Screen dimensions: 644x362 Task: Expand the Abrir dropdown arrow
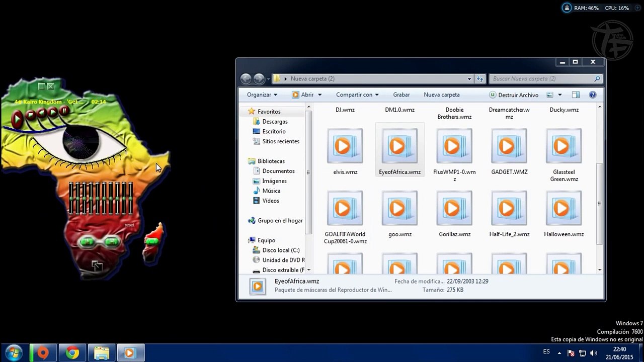319,95
